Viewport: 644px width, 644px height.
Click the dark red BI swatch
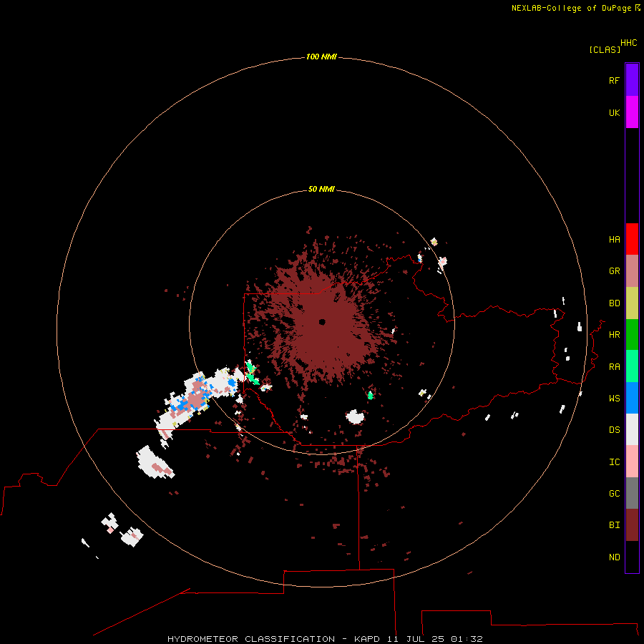(632, 525)
